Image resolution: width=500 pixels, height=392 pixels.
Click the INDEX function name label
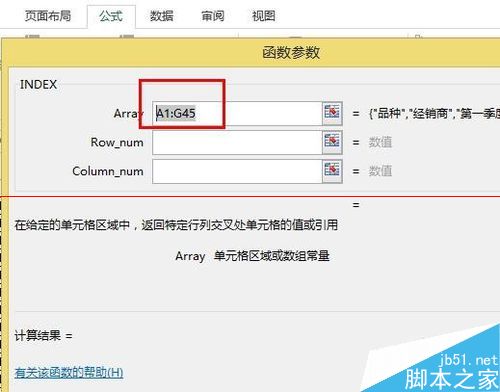[x=39, y=84]
